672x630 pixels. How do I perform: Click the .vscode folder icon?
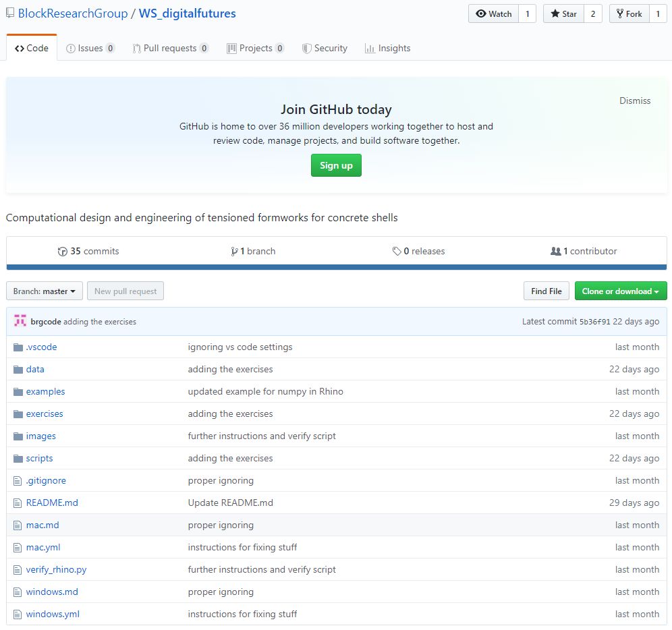tap(18, 347)
